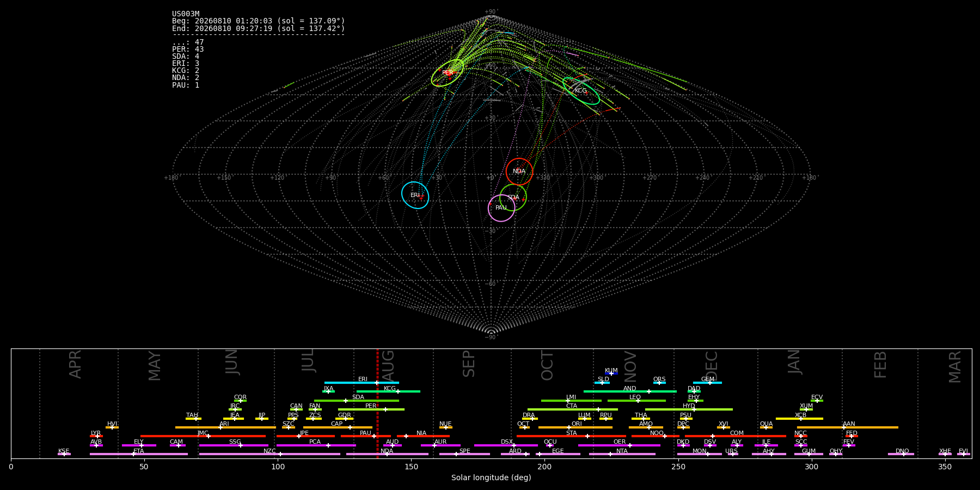Click the ORI shower activity bar
The height and width of the screenshot is (490, 980).
point(575,427)
